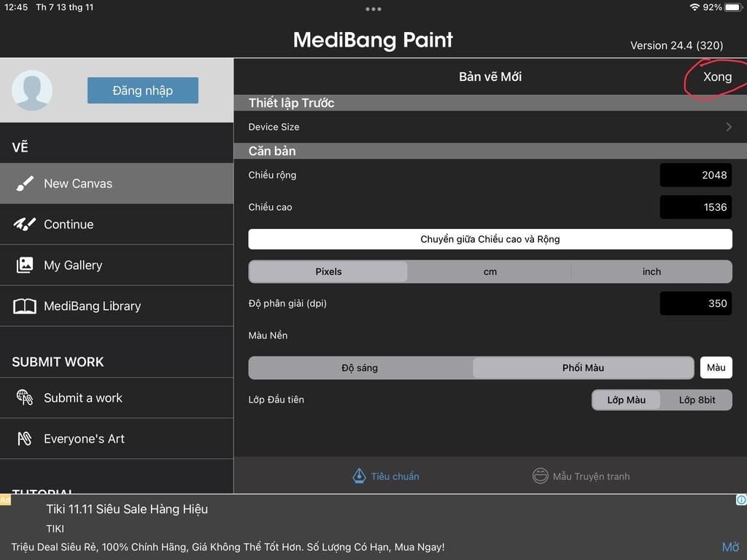Open Continue menu item
The width and height of the screenshot is (747, 560).
pyautogui.click(x=117, y=225)
